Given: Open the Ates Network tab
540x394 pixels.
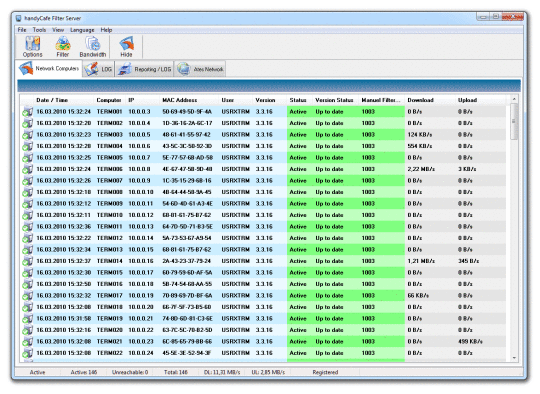Looking at the screenshot, I should click(x=200, y=69).
